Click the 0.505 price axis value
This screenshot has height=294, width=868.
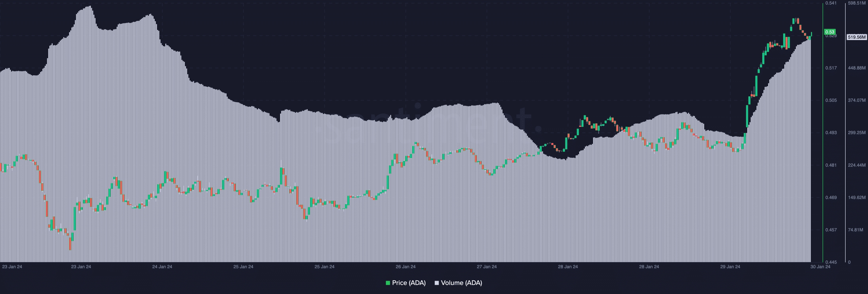831,100
